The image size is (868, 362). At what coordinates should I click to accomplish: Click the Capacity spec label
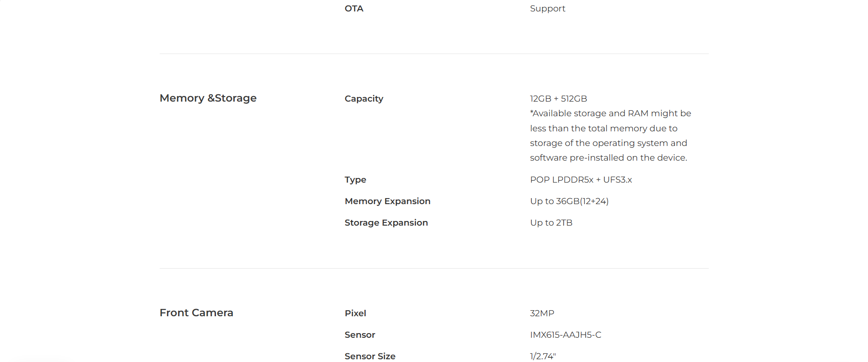(x=364, y=99)
